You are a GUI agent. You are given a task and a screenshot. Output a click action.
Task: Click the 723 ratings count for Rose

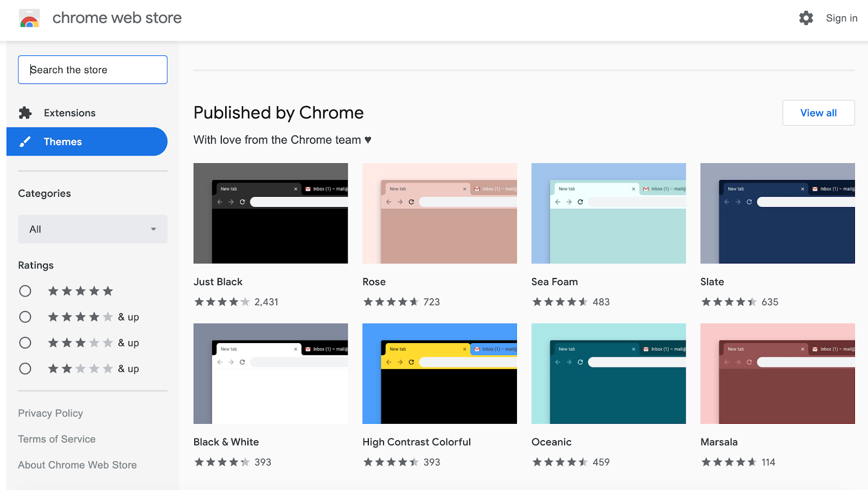point(432,302)
